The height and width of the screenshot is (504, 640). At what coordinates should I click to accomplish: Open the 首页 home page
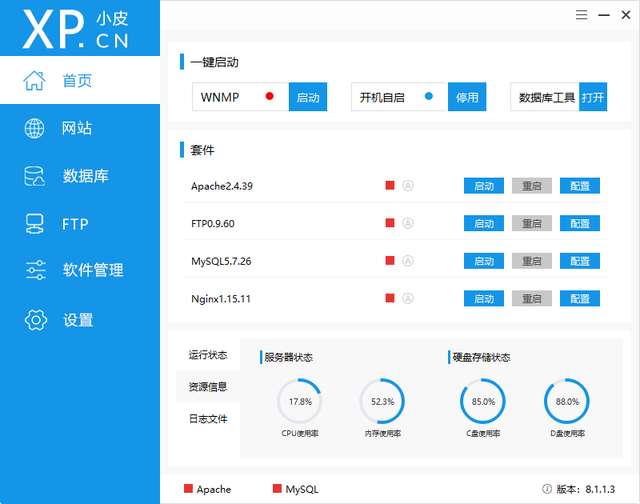[x=80, y=80]
